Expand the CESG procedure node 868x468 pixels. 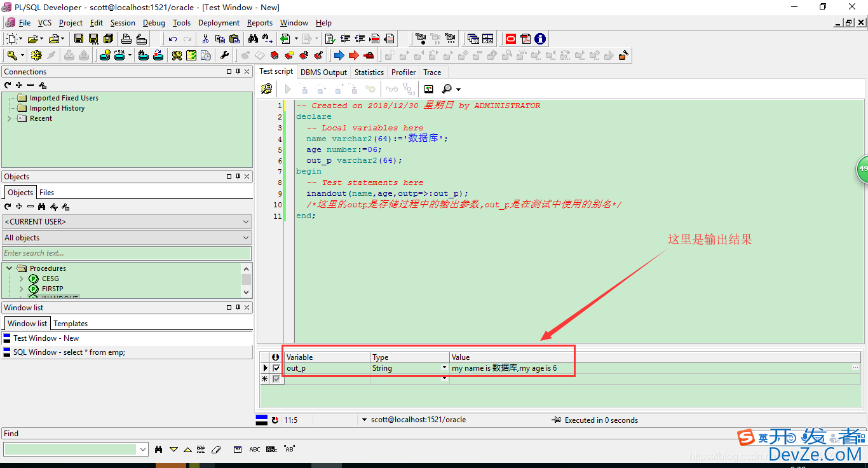pyautogui.click(x=21, y=279)
